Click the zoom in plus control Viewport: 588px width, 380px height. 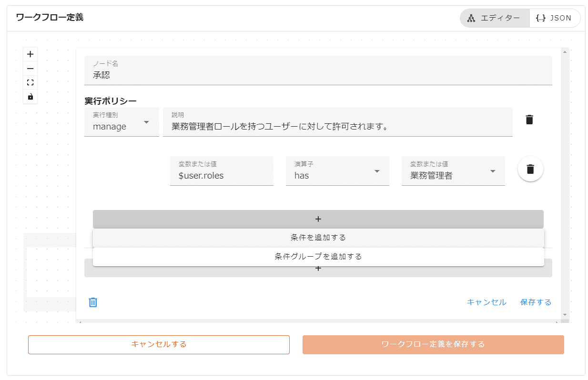coord(30,54)
